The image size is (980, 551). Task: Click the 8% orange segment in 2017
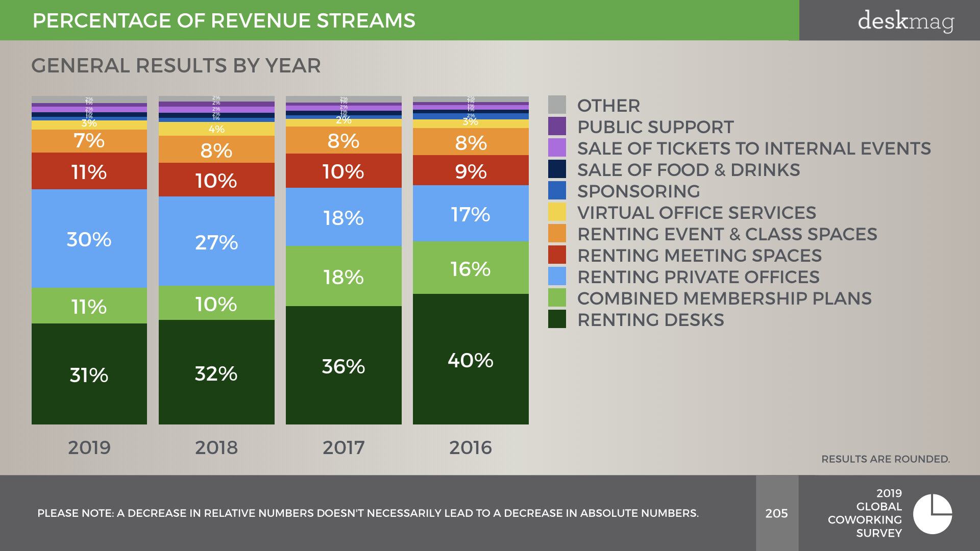click(x=344, y=140)
